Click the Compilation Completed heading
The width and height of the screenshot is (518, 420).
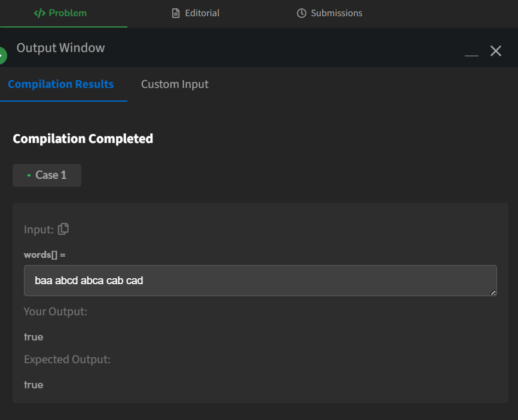[x=83, y=139]
